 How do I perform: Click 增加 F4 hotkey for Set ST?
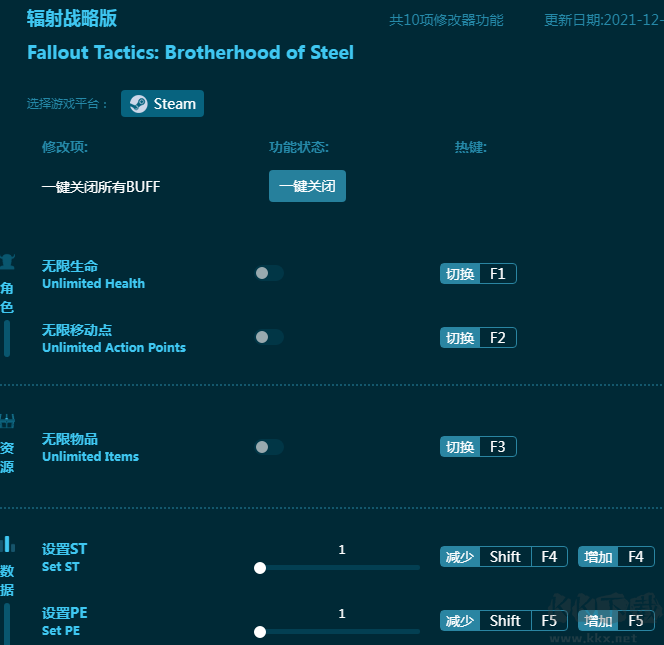click(x=616, y=556)
